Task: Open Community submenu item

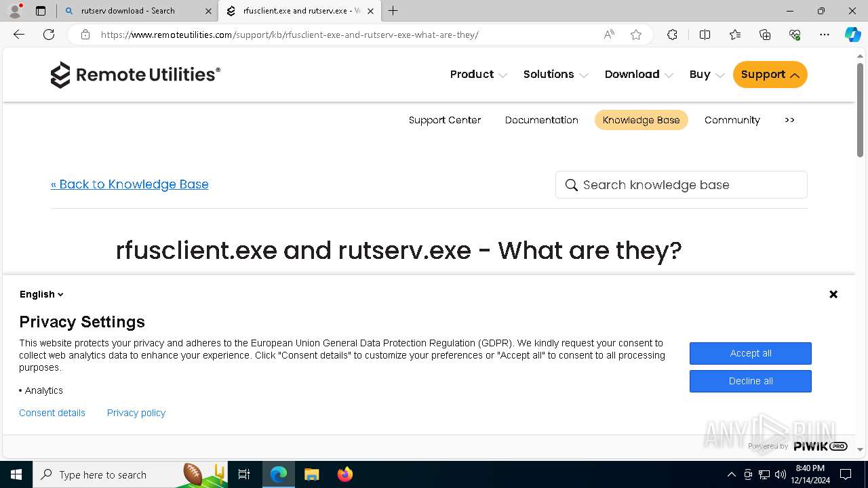Action: point(732,120)
